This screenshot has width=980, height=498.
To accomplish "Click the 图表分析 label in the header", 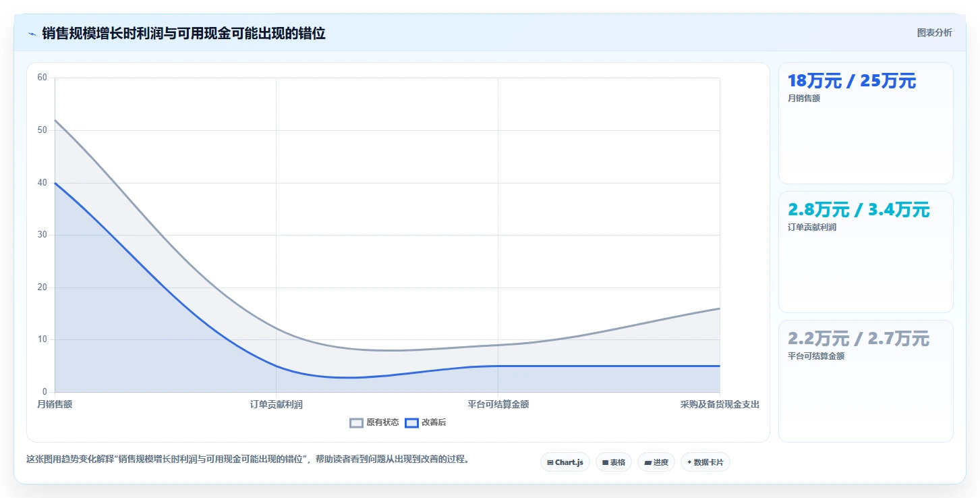I will (934, 32).
